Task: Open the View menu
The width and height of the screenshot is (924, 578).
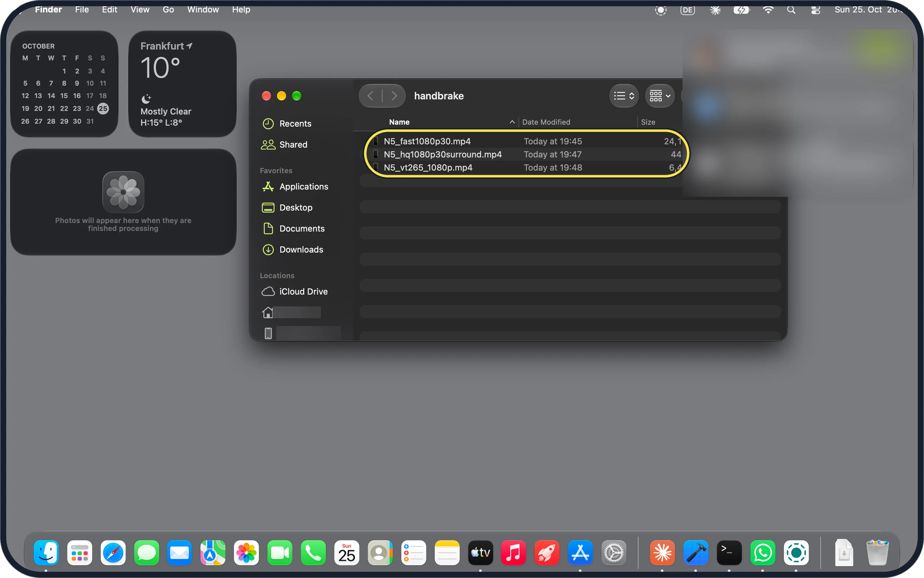Action: (x=140, y=10)
